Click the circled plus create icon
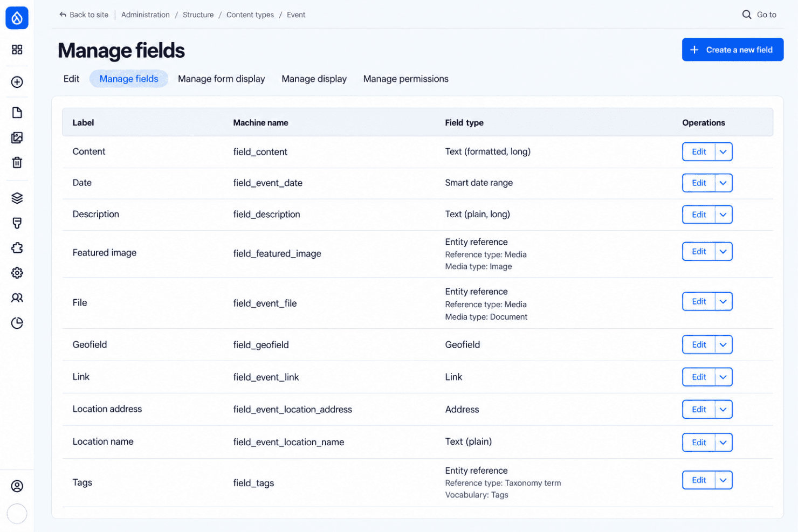This screenshot has width=798, height=532. (17, 82)
